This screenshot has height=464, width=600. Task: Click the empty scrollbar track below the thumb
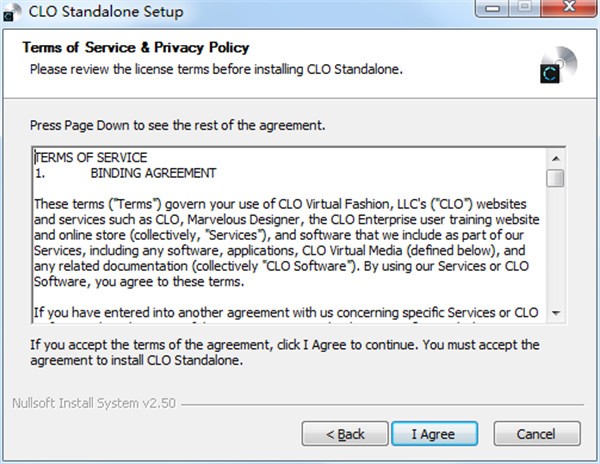tap(555, 250)
